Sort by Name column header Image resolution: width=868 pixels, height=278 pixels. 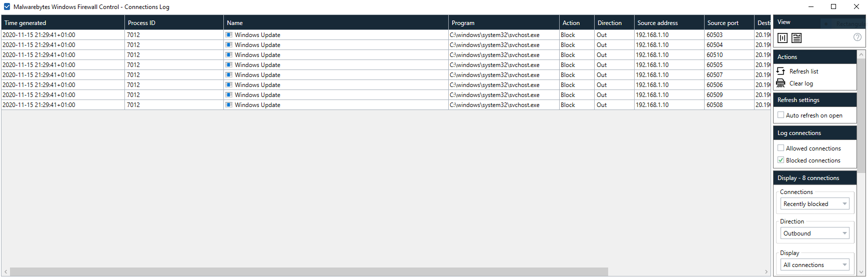coord(336,23)
